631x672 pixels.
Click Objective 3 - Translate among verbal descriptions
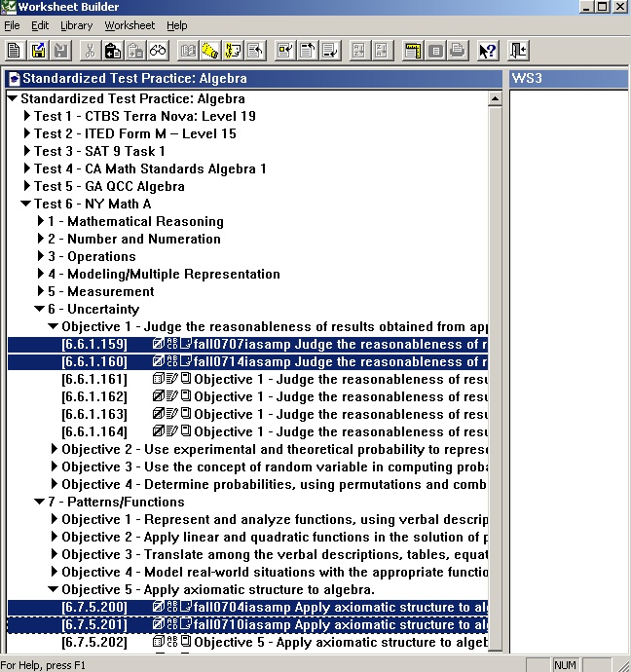(275, 554)
